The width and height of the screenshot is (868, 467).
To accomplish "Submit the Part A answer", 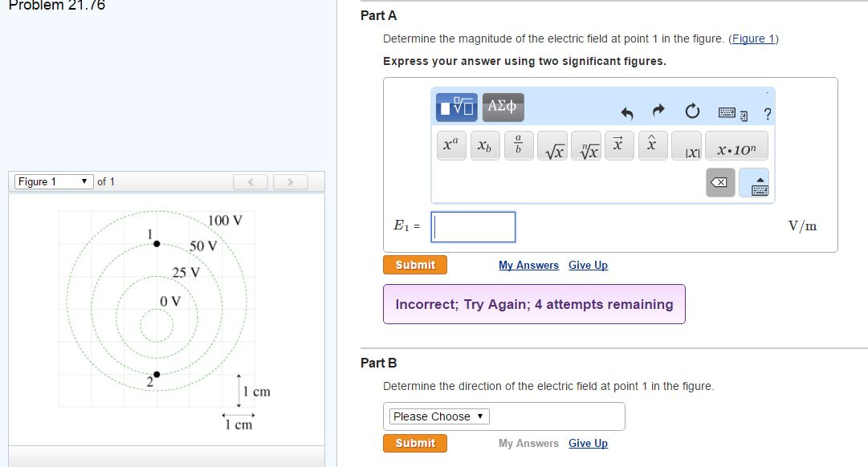I will (415, 265).
